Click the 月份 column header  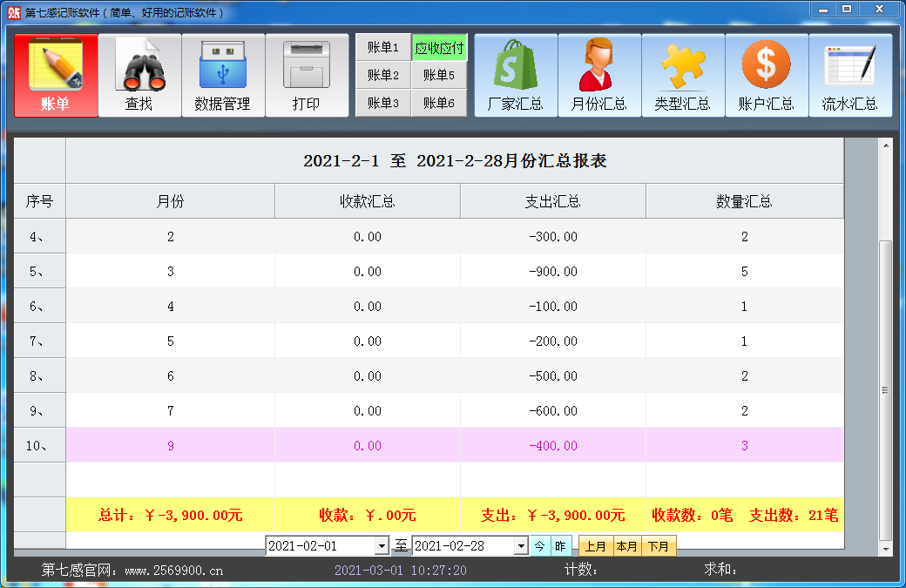[x=171, y=201]
